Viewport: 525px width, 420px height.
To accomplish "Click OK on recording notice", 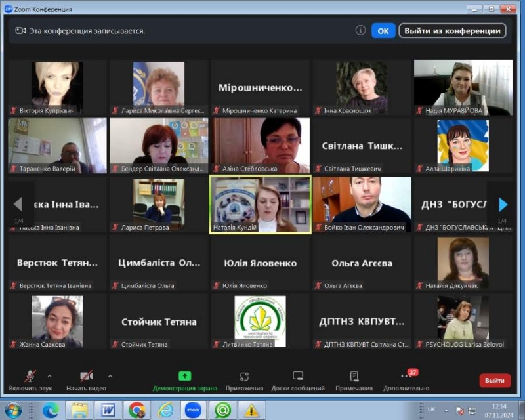I will (x=383, y=31).
